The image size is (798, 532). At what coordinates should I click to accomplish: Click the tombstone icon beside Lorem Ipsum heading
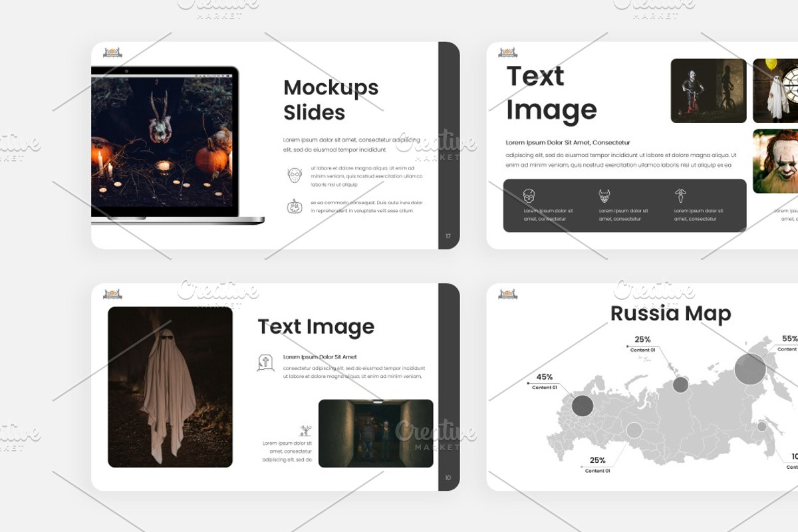(x=265, y=362)
